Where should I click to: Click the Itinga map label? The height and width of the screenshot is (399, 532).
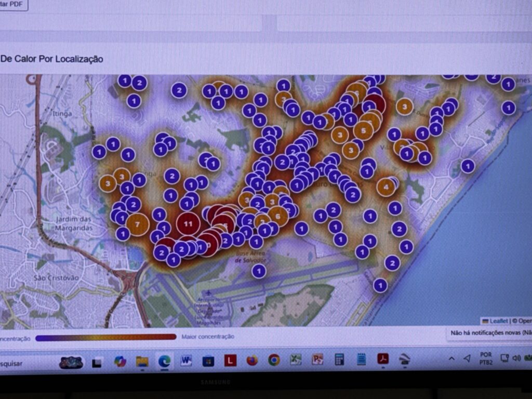click(62, 113)
